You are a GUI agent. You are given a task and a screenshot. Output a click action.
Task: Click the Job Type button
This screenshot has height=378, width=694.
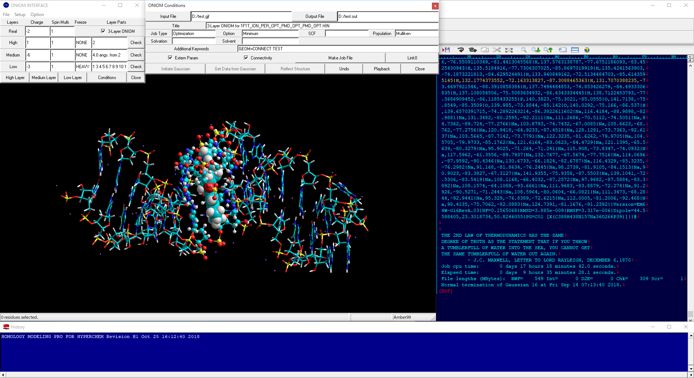(158, 34)
